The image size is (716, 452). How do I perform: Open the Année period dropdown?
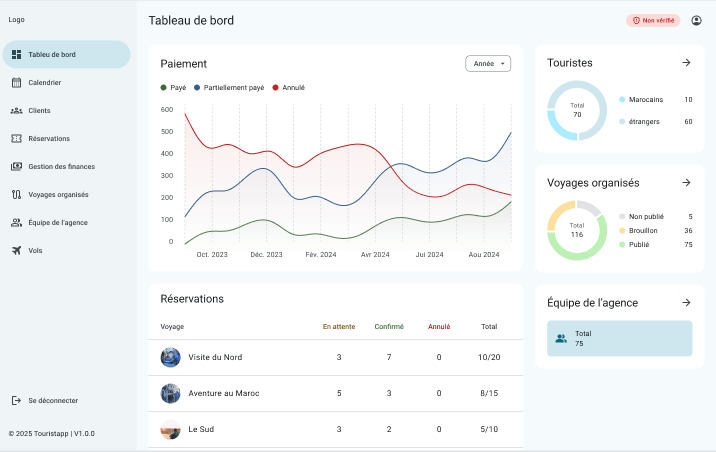(x=488, y=64)
